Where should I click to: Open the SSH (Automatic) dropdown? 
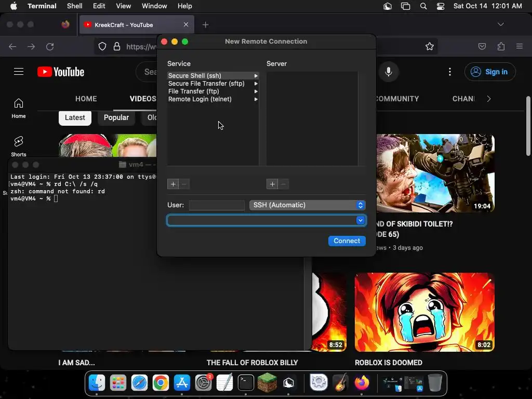click(308, 205)
